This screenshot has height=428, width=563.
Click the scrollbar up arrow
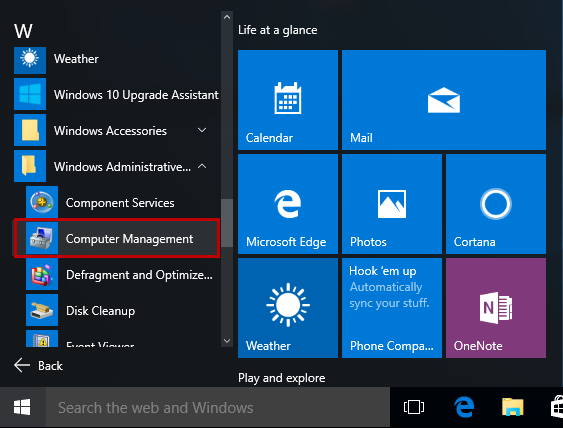227,17
